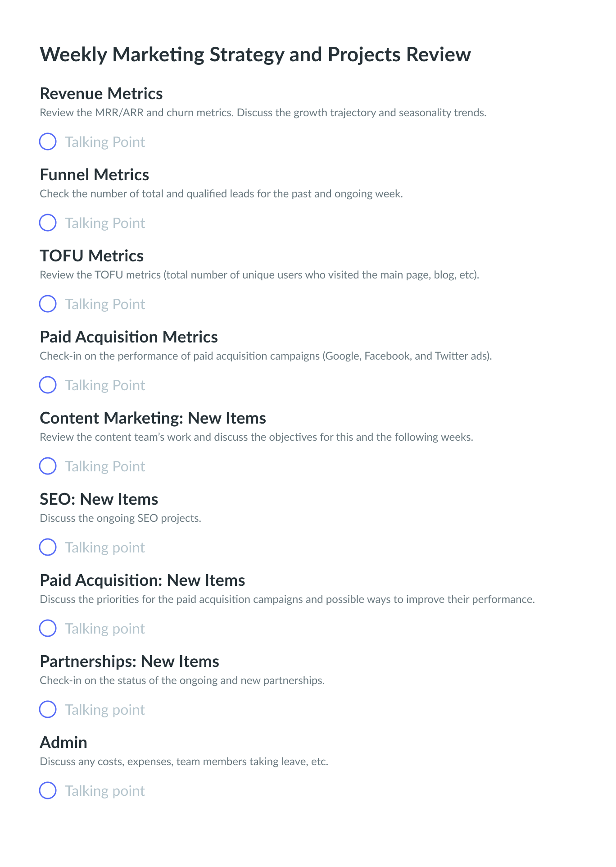The width and height of the screenshot is (616, 867).
Task: Mark the Paid Acquisition: New Items circle
Action: 48,628
